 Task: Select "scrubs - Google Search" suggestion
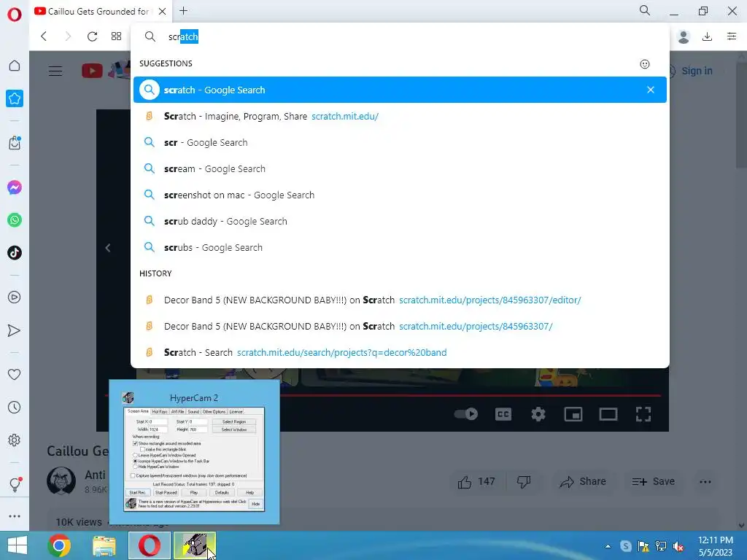(400, 247)
